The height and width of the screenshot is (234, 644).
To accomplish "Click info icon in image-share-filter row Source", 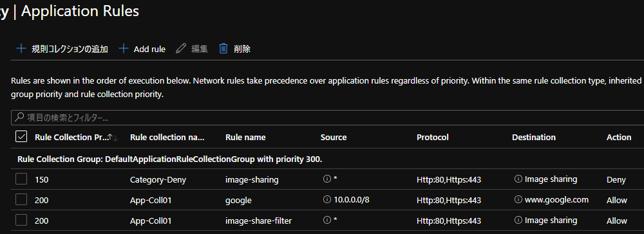I will tap(327, 220).
